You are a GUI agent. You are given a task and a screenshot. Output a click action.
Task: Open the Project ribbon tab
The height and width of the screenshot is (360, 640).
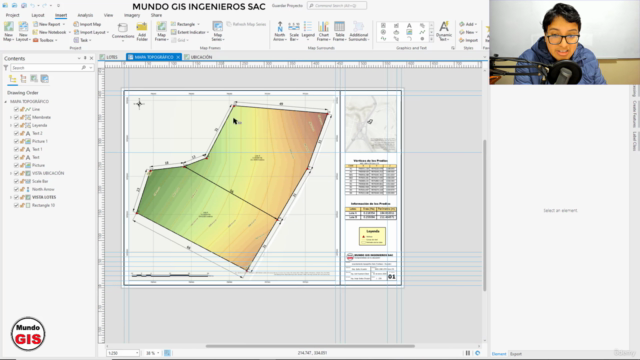point(13,15)
